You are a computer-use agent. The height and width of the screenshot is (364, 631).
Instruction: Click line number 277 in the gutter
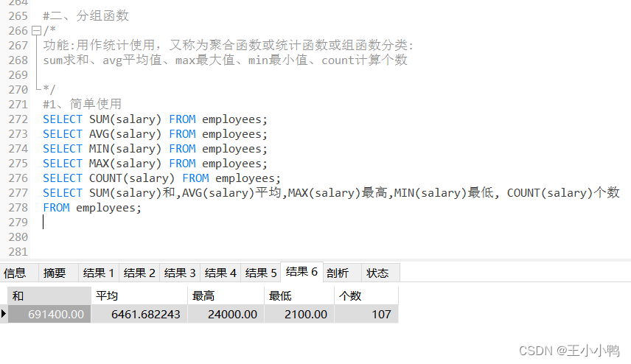tap(18, 192)
